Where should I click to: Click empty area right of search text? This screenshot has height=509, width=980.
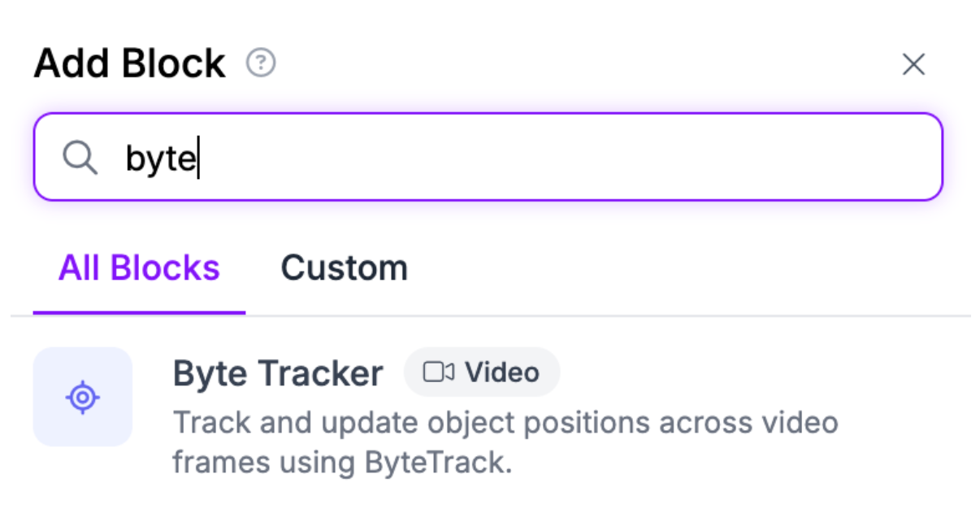click(569, 158)
